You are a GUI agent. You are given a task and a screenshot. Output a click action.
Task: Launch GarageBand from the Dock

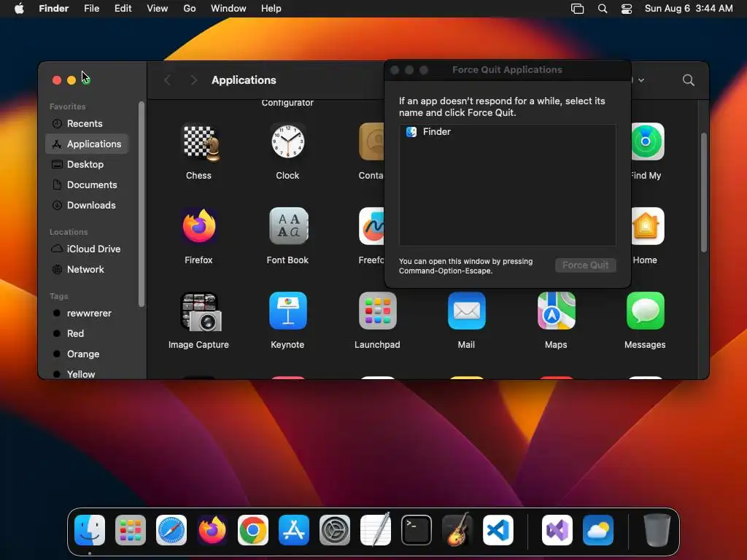pyautogui.click(x=457, y=529)
